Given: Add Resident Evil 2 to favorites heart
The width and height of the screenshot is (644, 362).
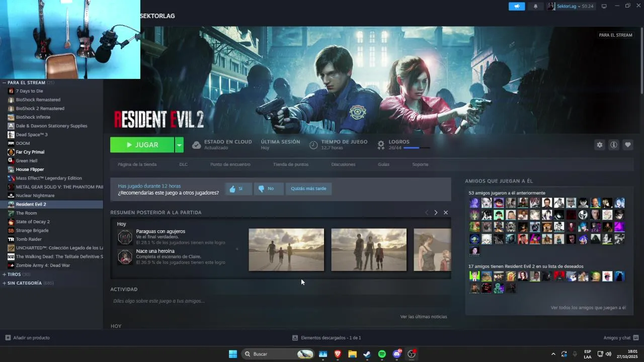Looking at the screenshot, I should (627, 145).
